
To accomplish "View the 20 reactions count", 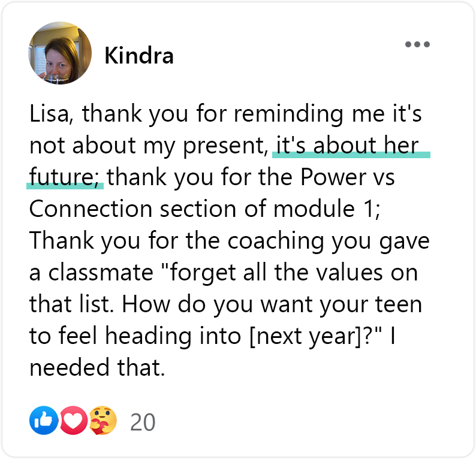I will coord(143,422).
